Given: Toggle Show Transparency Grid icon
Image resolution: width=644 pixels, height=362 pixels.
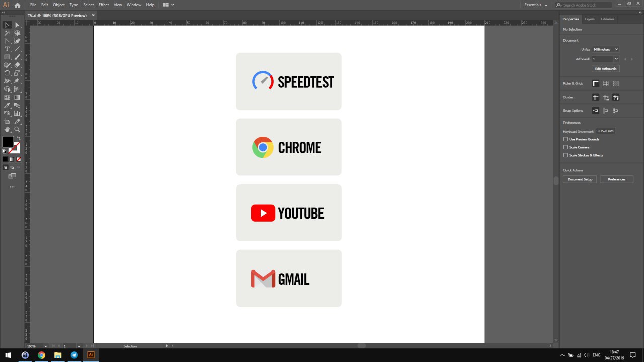Looking at the screenshot, I should point(616,83).
